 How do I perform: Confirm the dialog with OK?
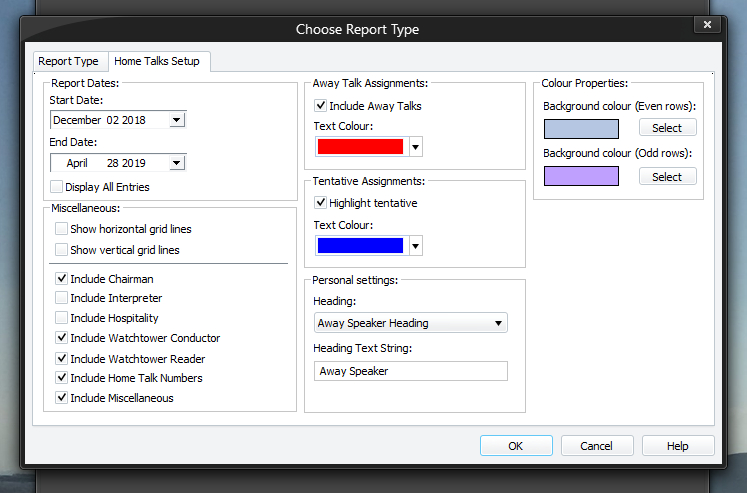pos(516,446)
